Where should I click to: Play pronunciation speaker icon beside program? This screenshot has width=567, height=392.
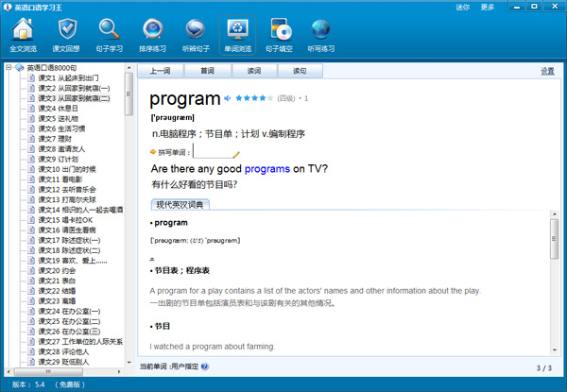[x=228, y=98]
